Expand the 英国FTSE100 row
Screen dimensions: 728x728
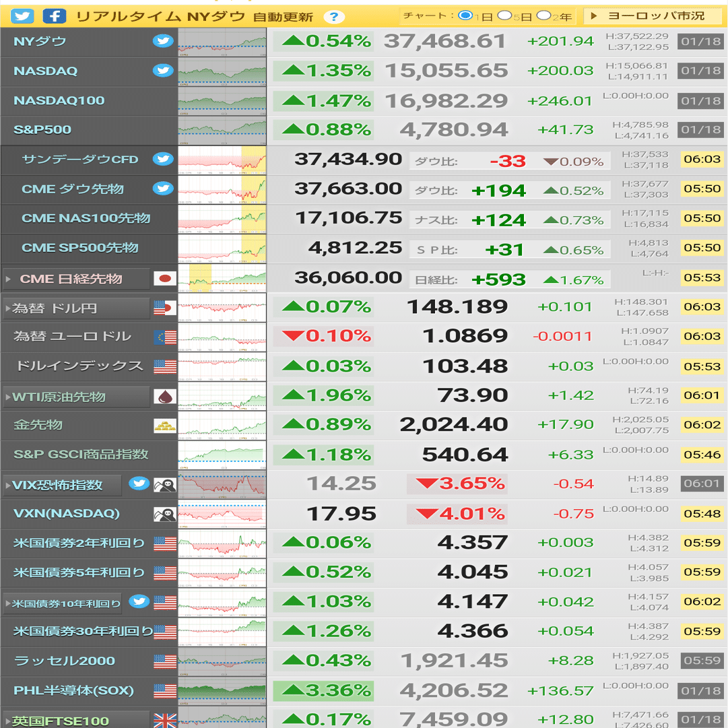pyautogui.click(x=76, y=720)
